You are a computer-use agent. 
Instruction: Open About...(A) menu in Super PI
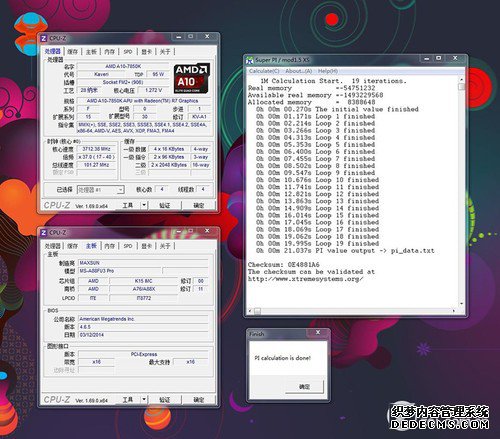pyautogui.click(x=298, y=71)
